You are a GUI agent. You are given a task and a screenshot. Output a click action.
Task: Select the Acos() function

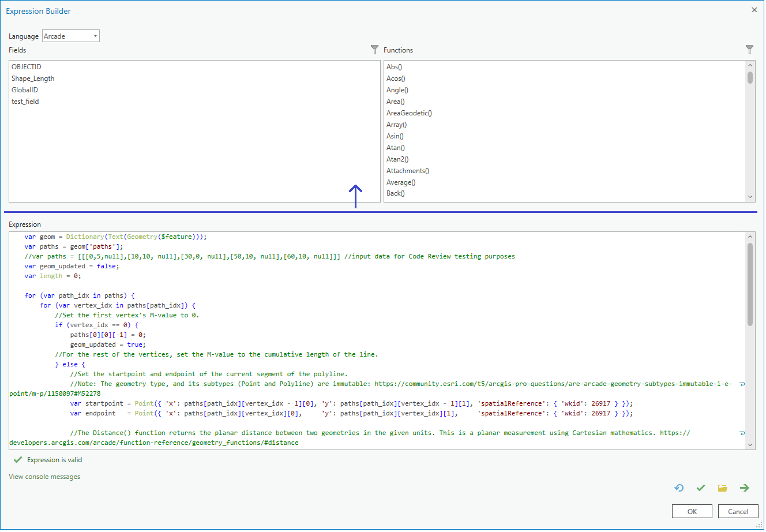click(396, 78)
